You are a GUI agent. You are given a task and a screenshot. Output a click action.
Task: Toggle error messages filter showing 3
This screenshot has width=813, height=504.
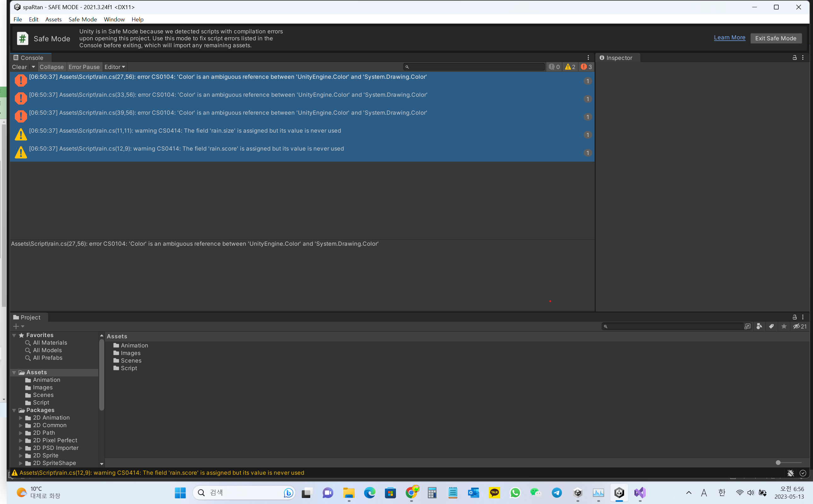click(x=586, y=67)
